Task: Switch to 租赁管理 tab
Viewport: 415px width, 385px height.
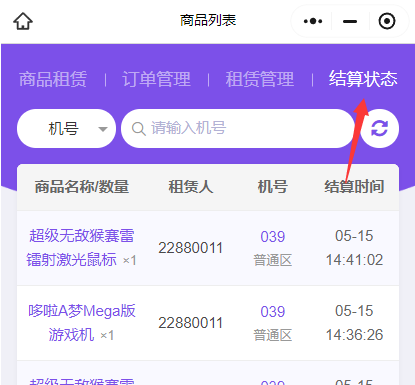Action: click(x=260, y=79)
